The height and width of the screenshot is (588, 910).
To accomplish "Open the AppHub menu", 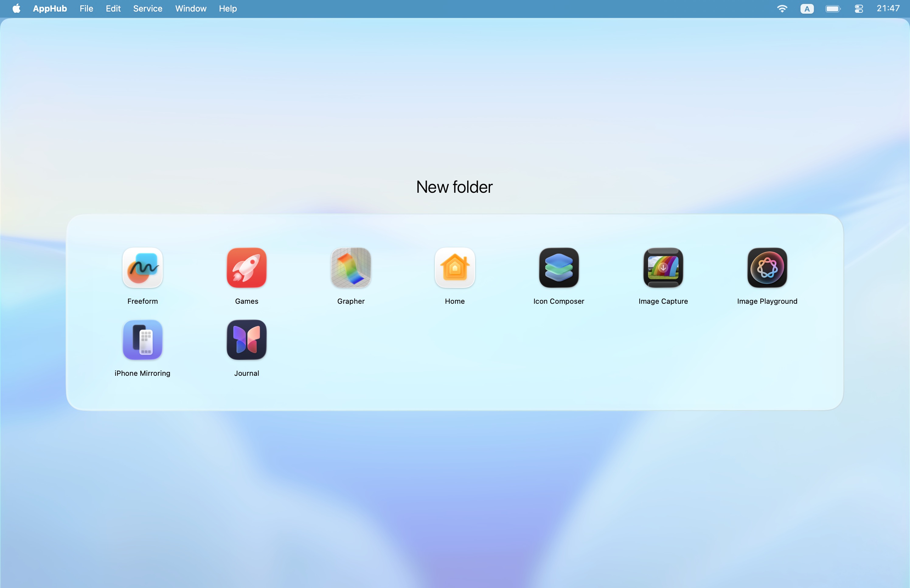I will click(x=50, y=9).
